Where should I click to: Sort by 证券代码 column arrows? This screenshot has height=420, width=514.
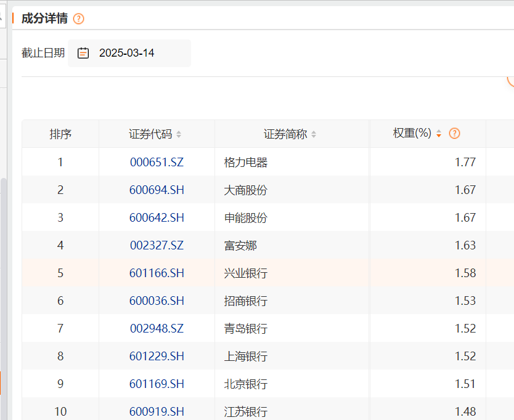coord(179,134)
